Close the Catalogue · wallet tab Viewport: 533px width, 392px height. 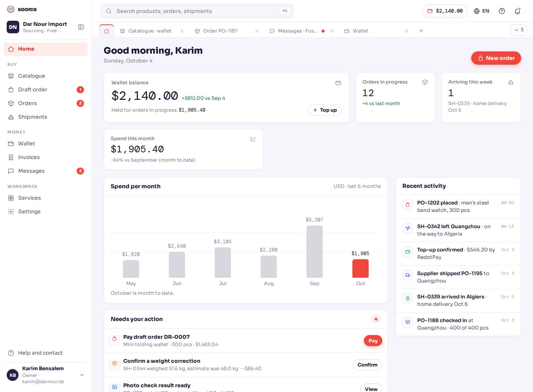click(x=182, y=31)
